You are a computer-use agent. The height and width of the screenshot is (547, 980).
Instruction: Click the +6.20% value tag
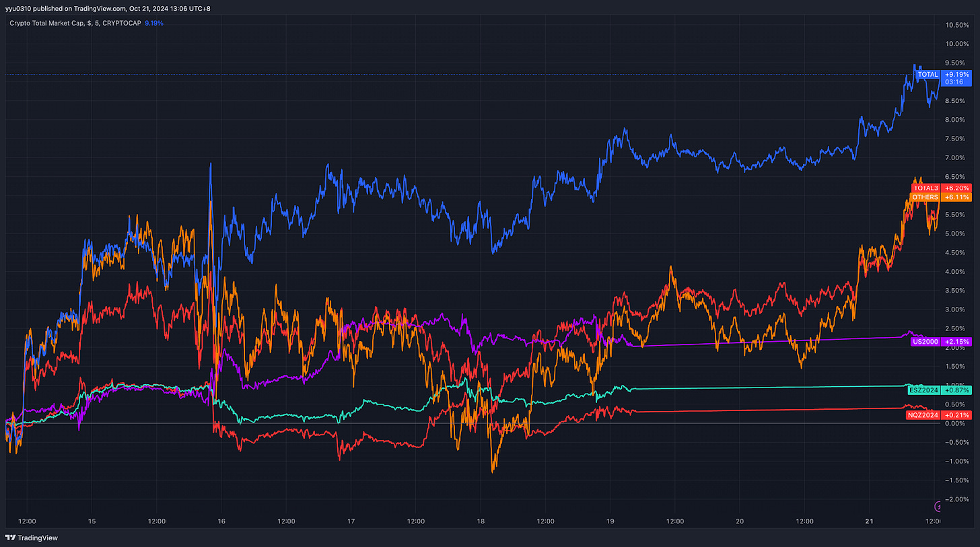(x=957, y=188)
